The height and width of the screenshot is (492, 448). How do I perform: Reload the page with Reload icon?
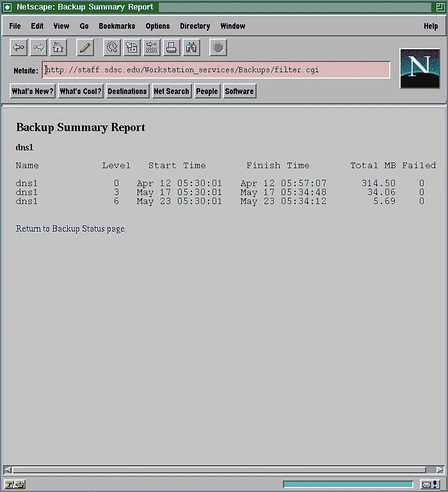[x=112, y=47]
